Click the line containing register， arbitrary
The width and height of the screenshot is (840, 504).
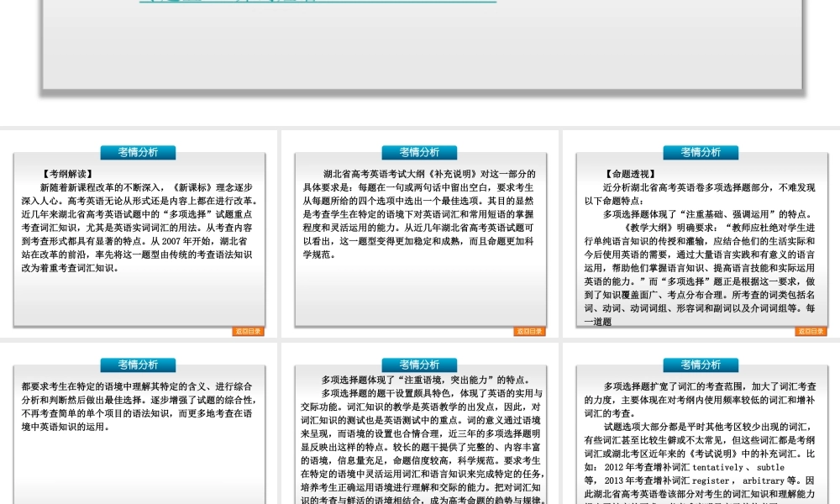click(x=700, y=481)
